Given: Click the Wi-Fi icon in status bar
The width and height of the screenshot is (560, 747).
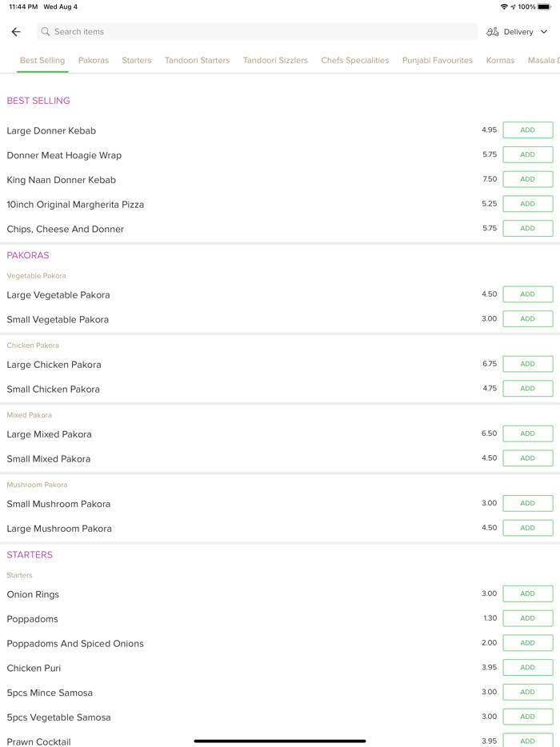Looking at the screenshot, I should tap(505, 6).
